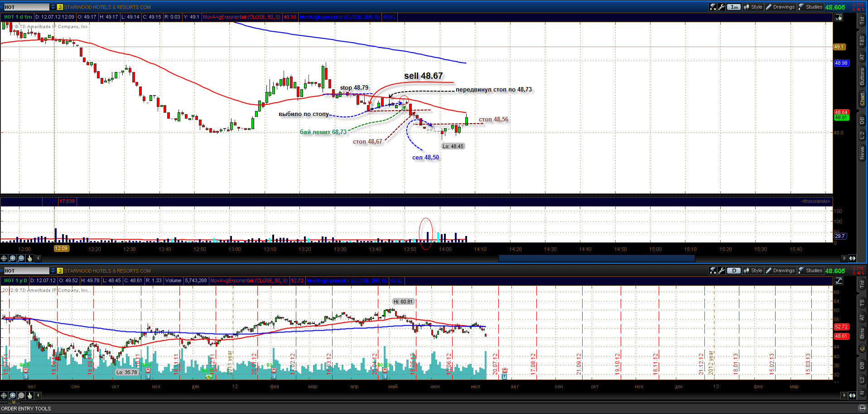868x414 pixels.
Task: Zoom out with magnifier minus under lower chart
Action: tap(21, 395)
